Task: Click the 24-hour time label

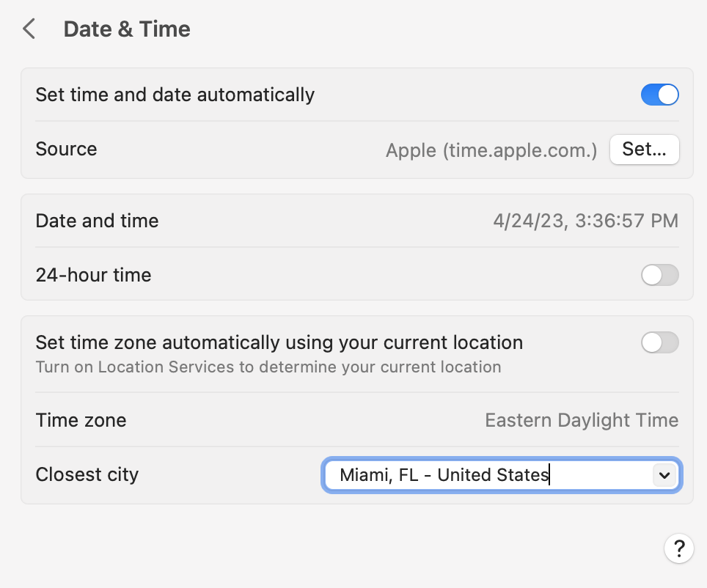Action: tap(93, 276)
